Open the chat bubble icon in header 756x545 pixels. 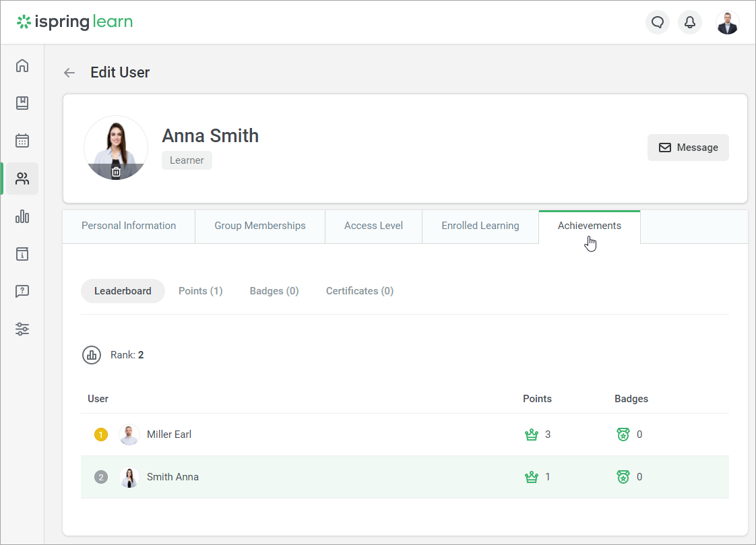click(x=658, y=22)
